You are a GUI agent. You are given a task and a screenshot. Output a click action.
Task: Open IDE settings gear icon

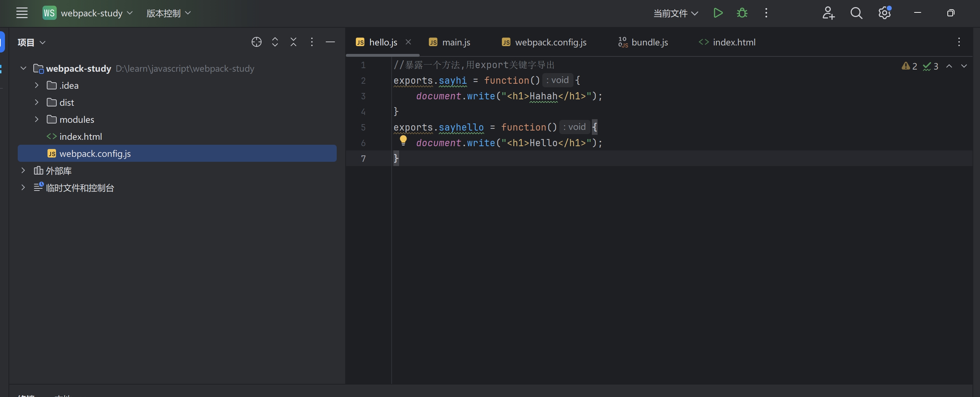click(884, 13)
